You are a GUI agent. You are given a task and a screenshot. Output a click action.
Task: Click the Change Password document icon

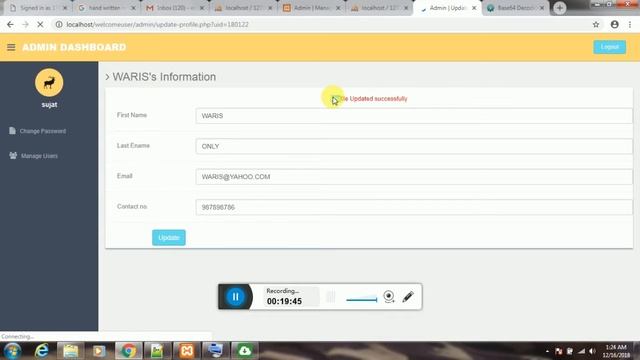(x=12, y=131)
